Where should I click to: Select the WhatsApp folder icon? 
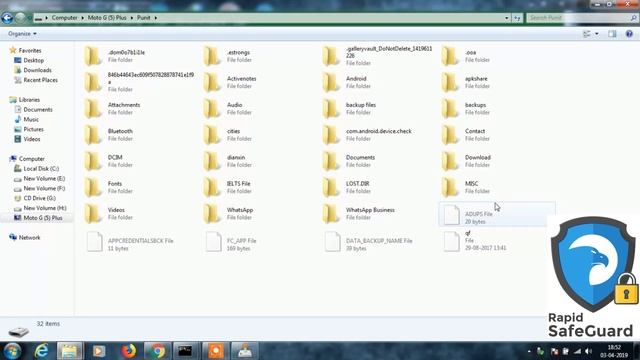pos(212,213)
